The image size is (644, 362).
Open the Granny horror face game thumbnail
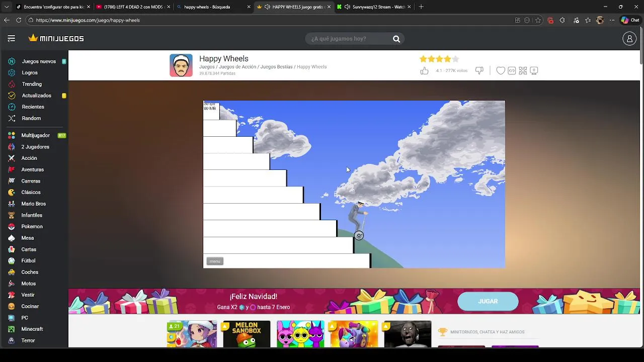pos(408,334)
